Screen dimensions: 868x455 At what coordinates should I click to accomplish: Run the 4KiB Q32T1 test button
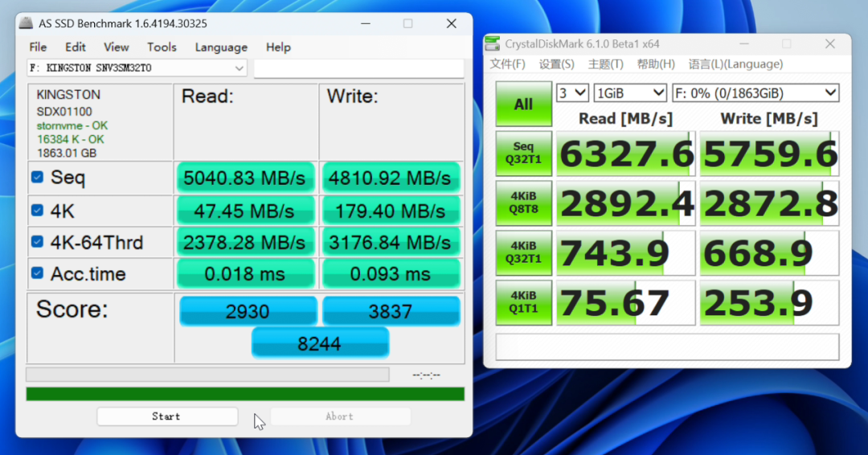[524, 253]
